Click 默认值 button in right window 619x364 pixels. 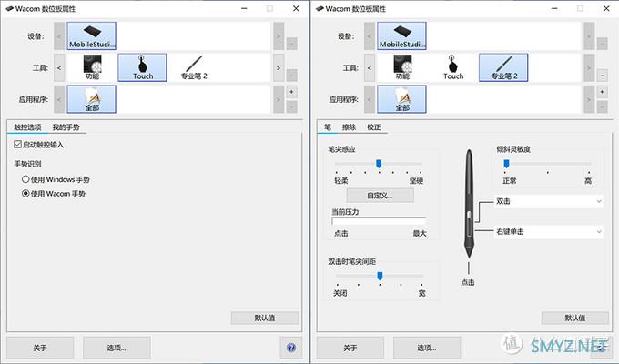point(574,318)
